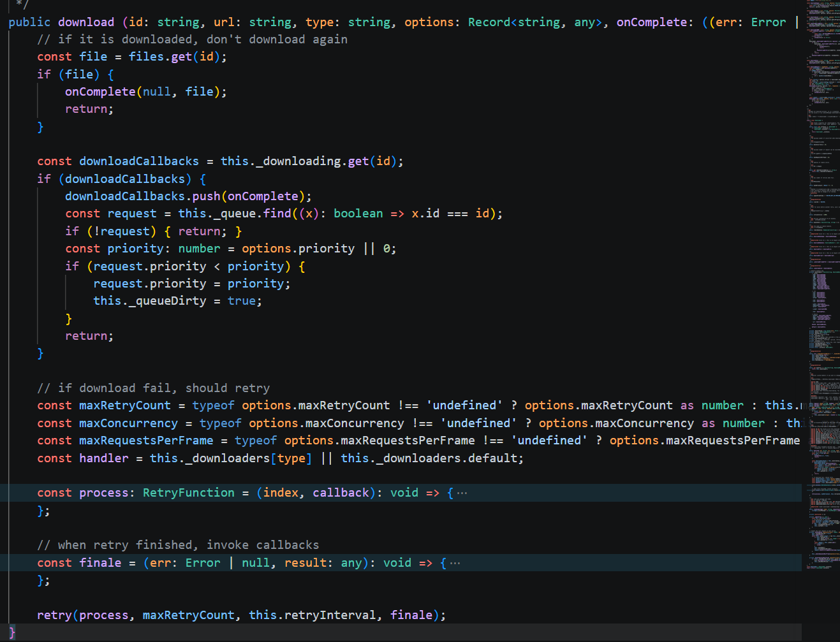Click downloadCallbacks in its const declaration
The image size is (840, 642).
point(139,161)
